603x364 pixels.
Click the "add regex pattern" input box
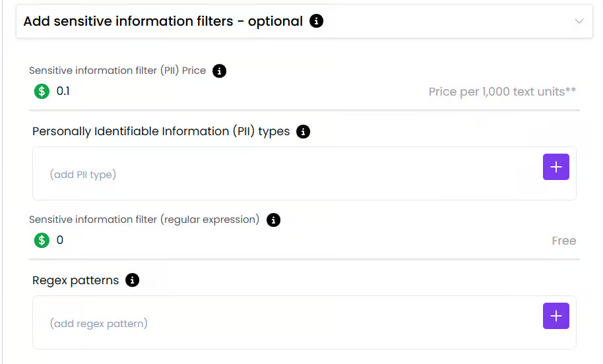pyautogui.click(x=284, y=323)
